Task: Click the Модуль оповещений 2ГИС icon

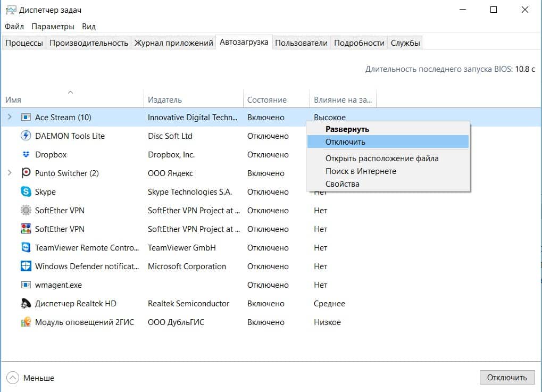Action: tap(26, 322)
